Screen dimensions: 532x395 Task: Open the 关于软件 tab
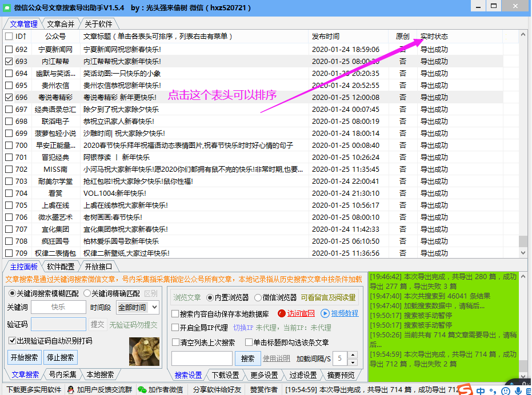(x=98, y=24)
